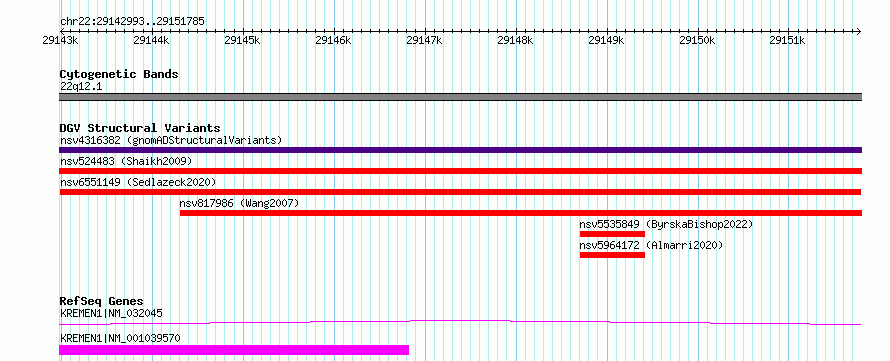
Task: Click the 29150k ruler tick label
Action: coord(697,41)
